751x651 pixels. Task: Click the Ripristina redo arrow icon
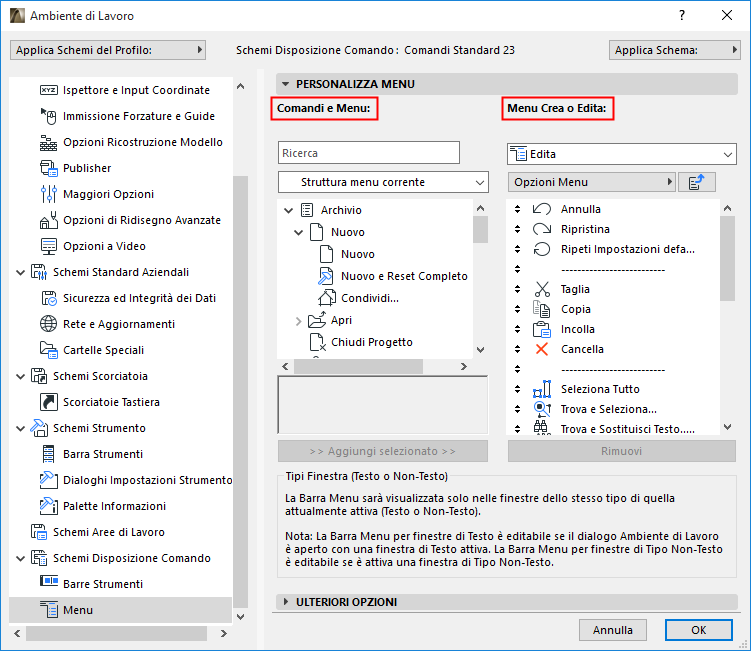click(x=542, y=229)
